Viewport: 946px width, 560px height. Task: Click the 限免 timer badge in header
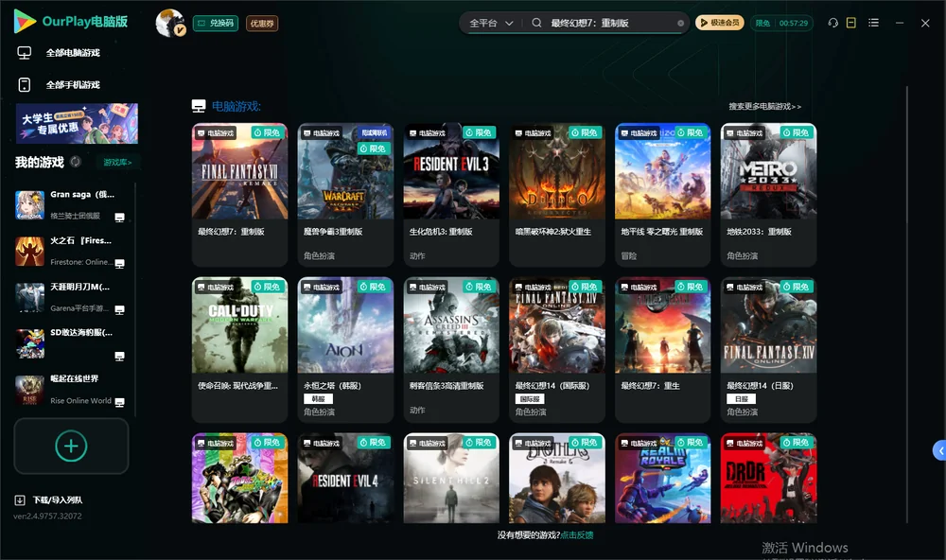point(781,23)
